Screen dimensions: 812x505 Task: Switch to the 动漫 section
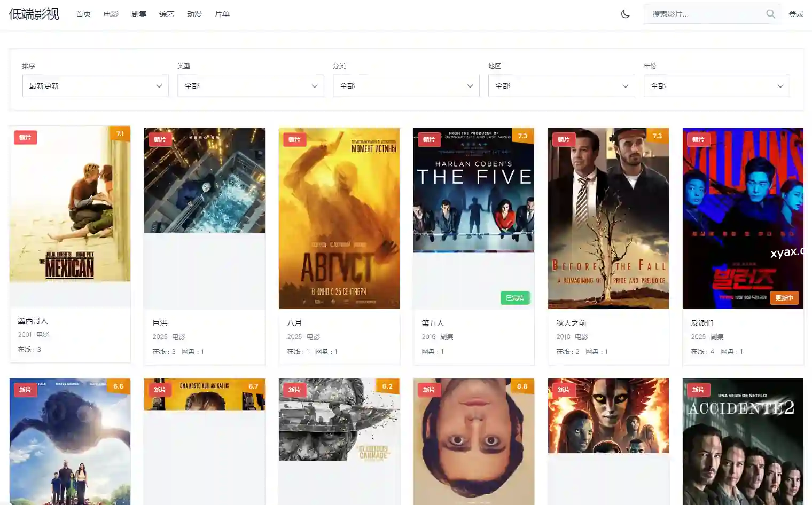[194, 14]
